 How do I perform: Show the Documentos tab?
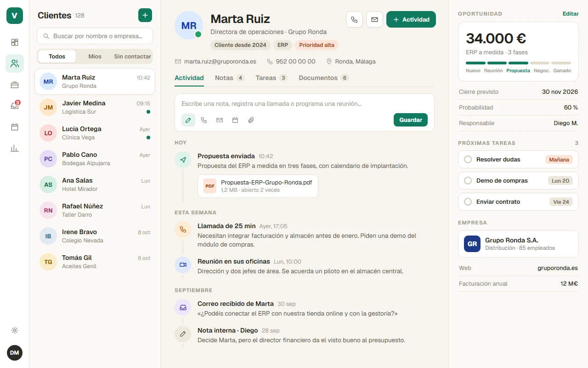[324, 78]
